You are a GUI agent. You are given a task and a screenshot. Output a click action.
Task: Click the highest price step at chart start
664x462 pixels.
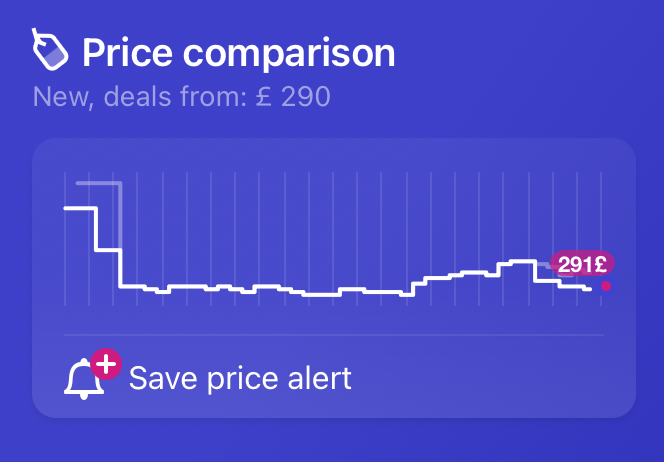tap(79, 208)
